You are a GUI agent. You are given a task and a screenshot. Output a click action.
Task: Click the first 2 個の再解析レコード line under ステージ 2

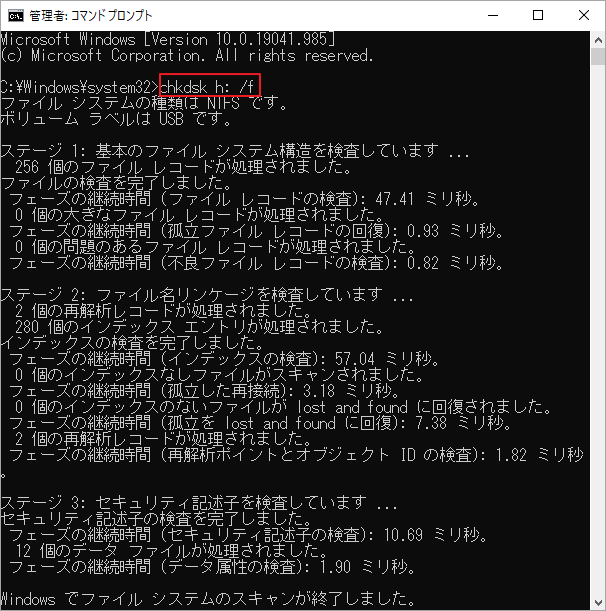tap(163, 311)
